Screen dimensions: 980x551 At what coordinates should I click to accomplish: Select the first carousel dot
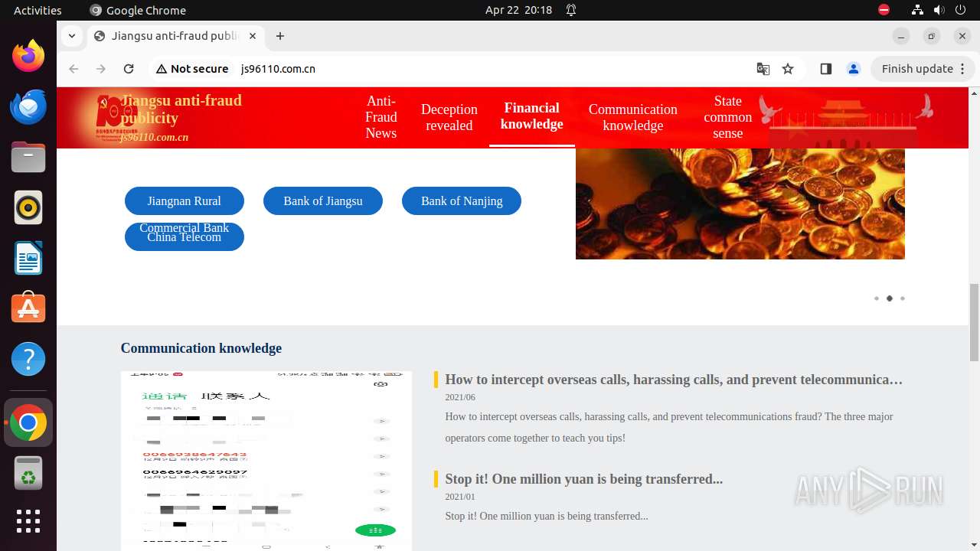(x=877, y=298)
